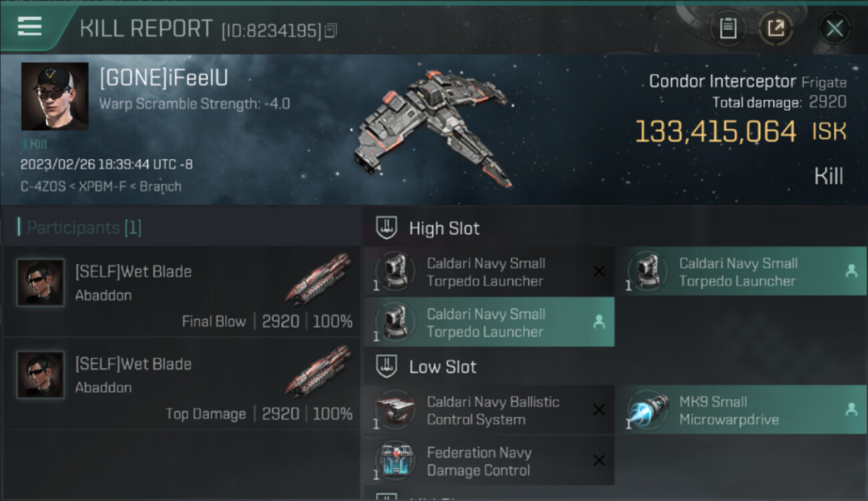Viewport: 868px width, 501px height.
Task: Select destroyed Caldari Navy Small Torpedo Launcher
Action: [x=489, y=272]
